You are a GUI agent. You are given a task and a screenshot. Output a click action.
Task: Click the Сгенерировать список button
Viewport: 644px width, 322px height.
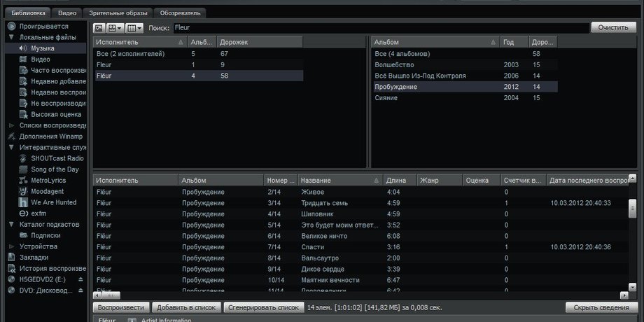[264, 307]
